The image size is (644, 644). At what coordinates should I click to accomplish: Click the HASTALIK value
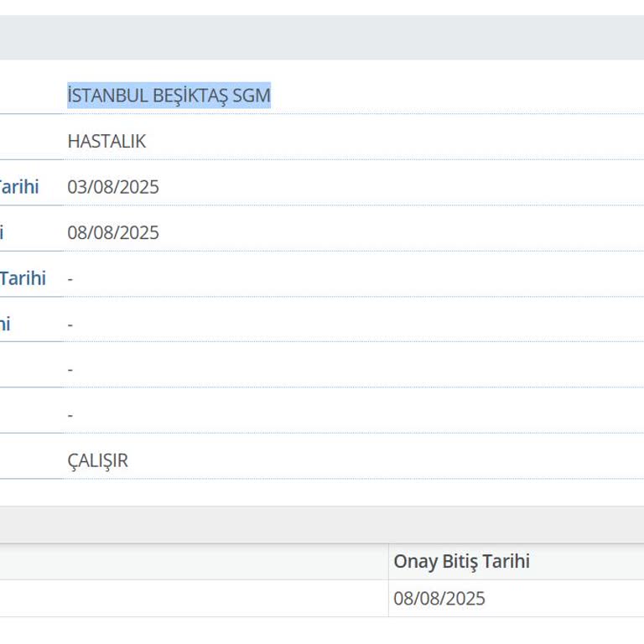106,141
